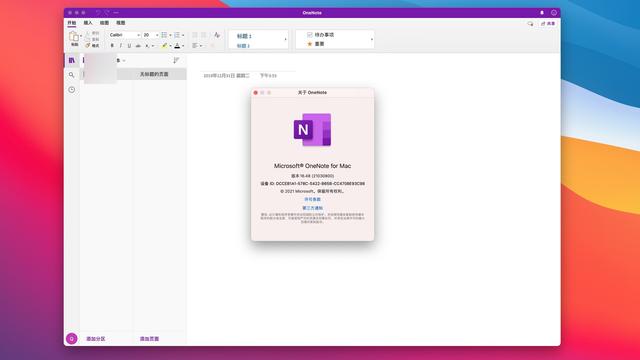Screen dimensions: 640x360
Task: Apply yellow text highlight color
Action: point(164,46)
